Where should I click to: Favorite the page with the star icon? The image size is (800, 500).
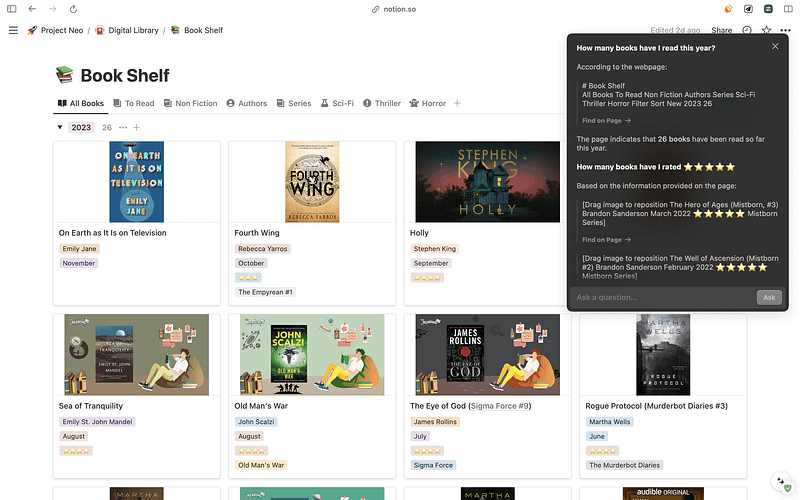coord(766,30)
